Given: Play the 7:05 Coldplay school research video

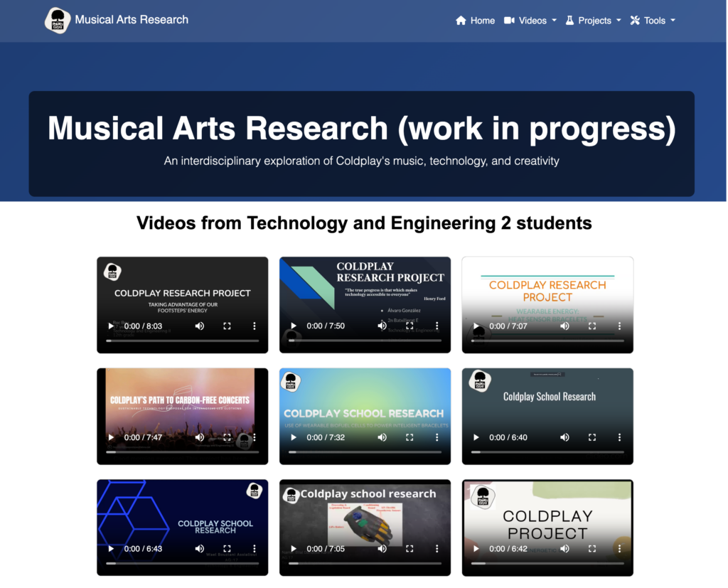Looking at the screenshot, I should click(x=293, y=549).
